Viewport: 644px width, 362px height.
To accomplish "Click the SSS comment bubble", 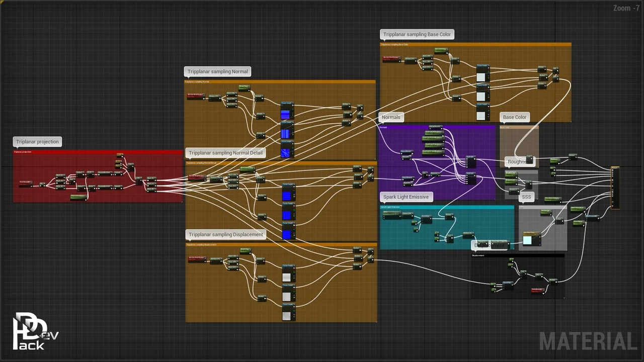I will pos(526,197).
